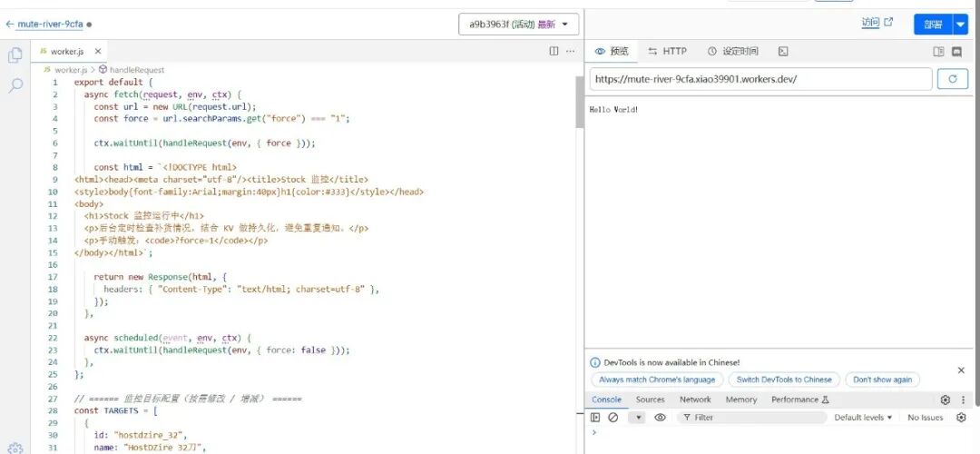Toggle the console sidebar icon
Image resolution: width=980 pixels, height=454 pixels.
click(595, 417)
